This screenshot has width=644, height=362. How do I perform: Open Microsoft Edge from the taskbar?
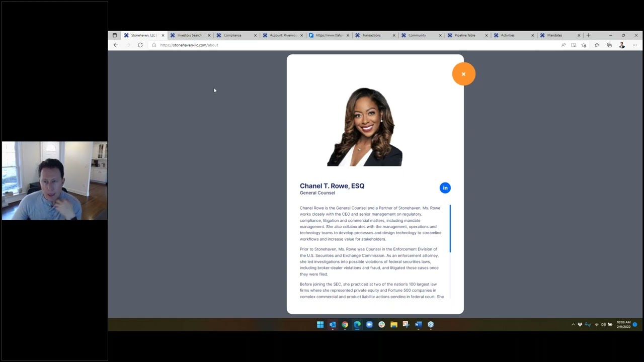pos(357,324)
